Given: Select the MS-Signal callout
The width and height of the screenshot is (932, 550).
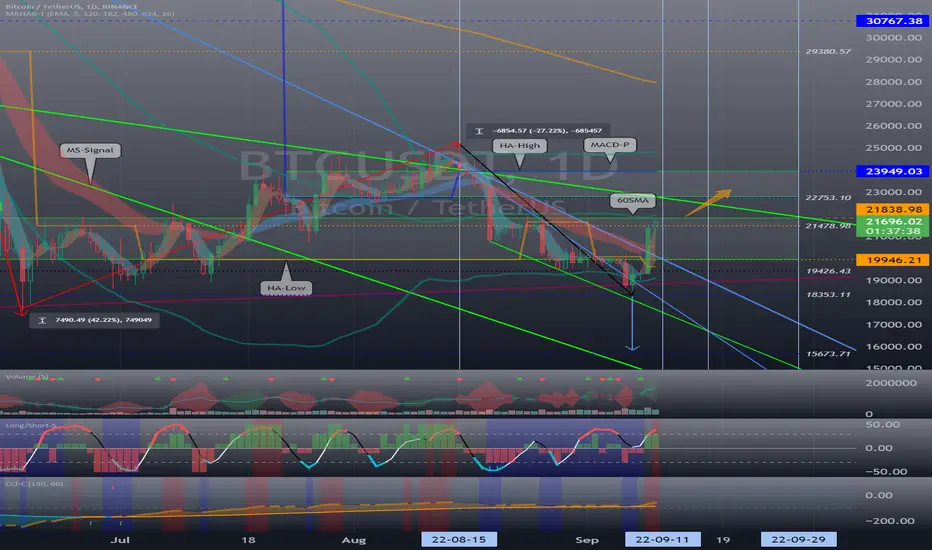Looking at the screenshot, I should click(90, 150).
